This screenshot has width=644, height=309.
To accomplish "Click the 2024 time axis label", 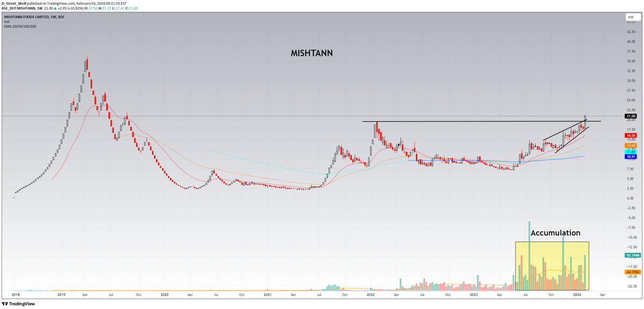I will tap(577, 295).
